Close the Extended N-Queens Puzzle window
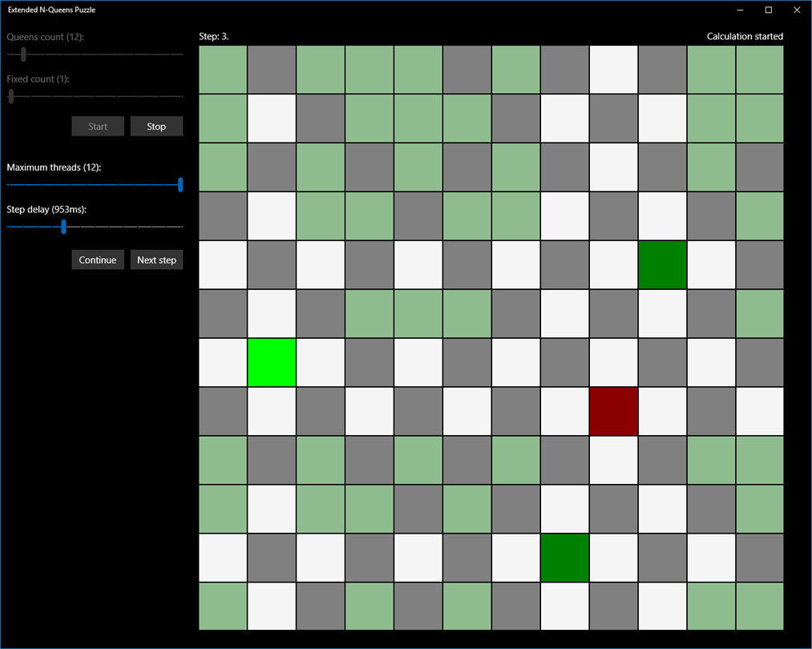The width and height of the screenshot is (812, 649). pos(797,10)
